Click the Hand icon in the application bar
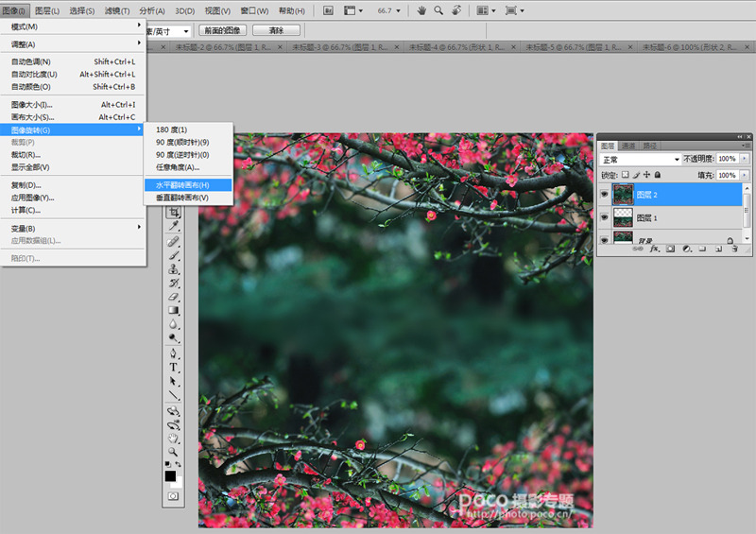Viewport: 756px width, 534px height. click(421, 10)
